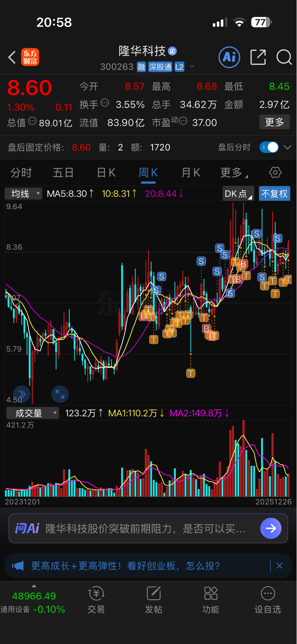This screenshot has height=644, width=297.
Task: Expand the index ticker arrow above 48966.49
Action: coord(34,586)
